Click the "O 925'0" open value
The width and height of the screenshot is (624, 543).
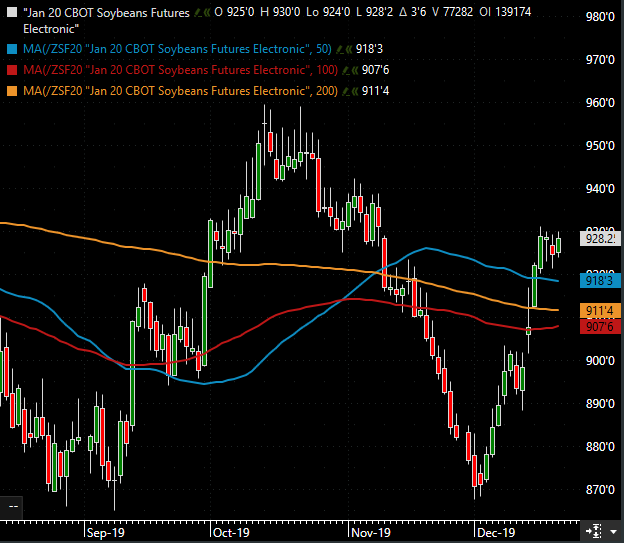coord(234,12)
